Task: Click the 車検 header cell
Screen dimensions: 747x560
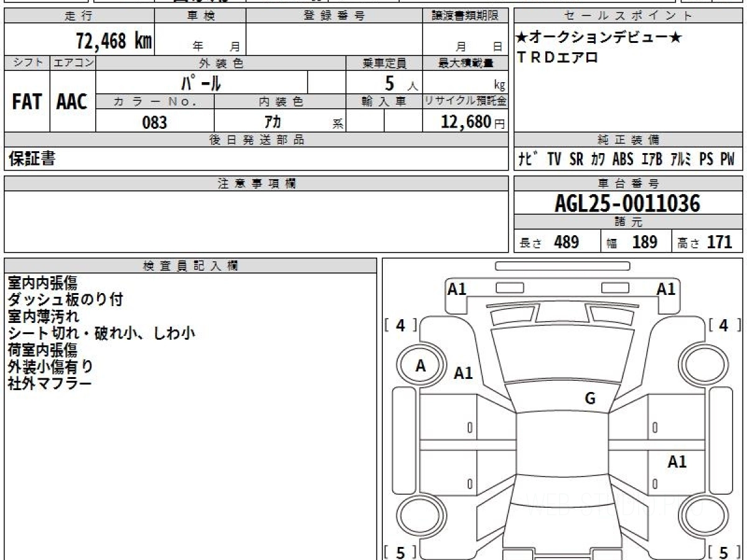Action: [200, 16]
